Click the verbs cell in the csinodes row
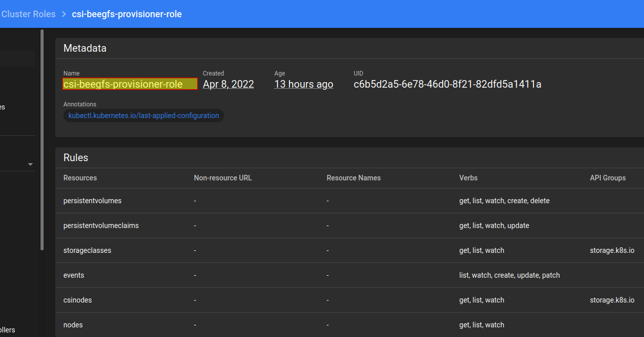Image resolution: width=644 pixels, height=337 pixels. (x=482, y=300)
